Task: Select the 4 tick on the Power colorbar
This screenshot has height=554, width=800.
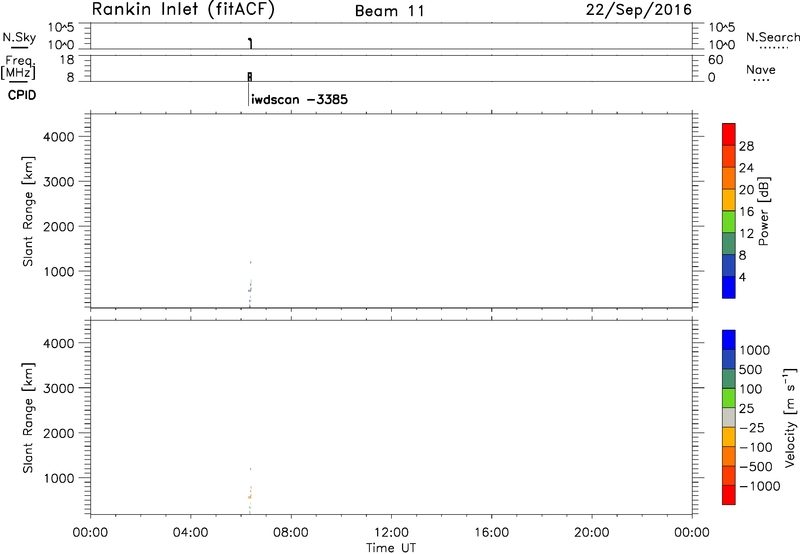Action: (x=742, y=277)
